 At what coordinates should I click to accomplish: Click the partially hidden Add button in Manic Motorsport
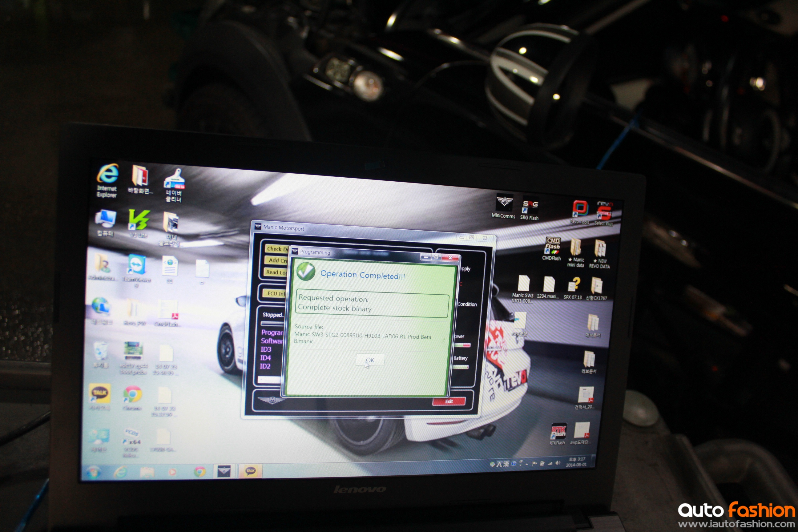point(276,260)
